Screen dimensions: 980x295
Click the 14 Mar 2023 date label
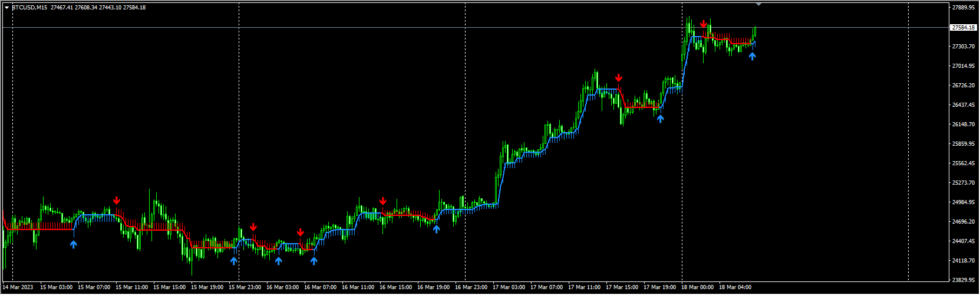(18, 287)
